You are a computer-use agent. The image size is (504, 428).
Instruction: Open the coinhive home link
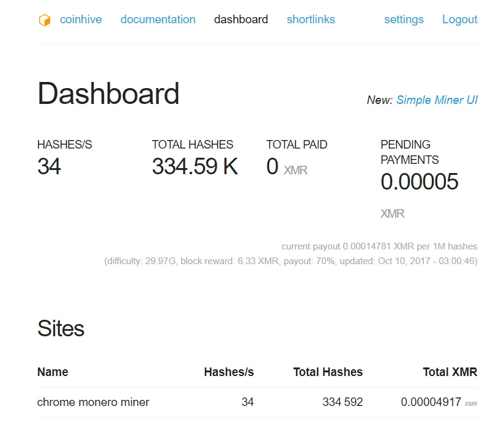point(81,20)
